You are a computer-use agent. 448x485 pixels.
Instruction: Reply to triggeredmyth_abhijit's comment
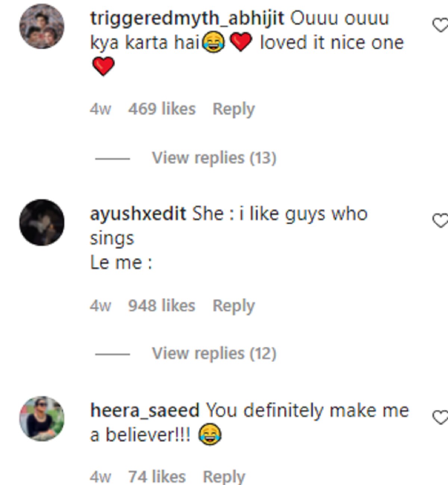pos(233,109)
